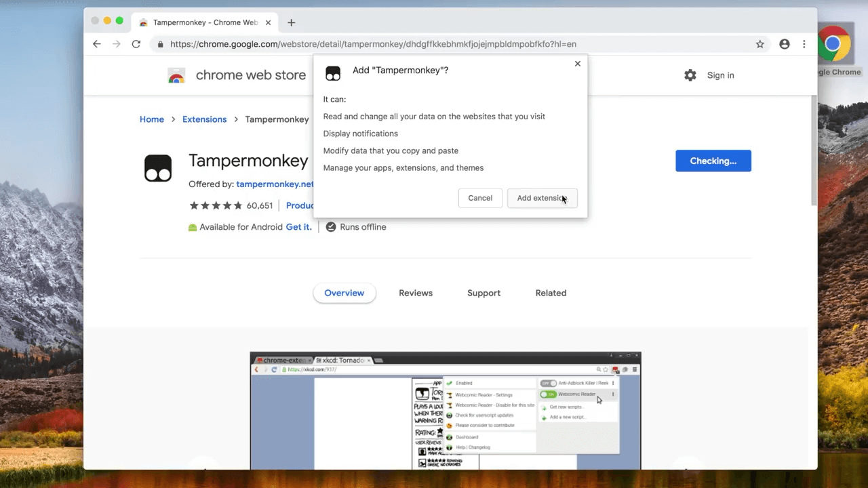Open the Chrome profile avatar icon
The height and width of the screenshot is (488, 868).
tap(785, 44)
